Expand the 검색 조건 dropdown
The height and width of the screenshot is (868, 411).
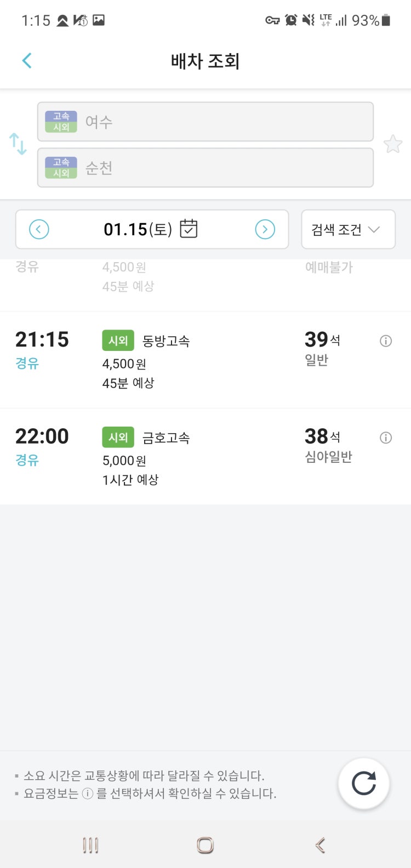tap(348, 229)
